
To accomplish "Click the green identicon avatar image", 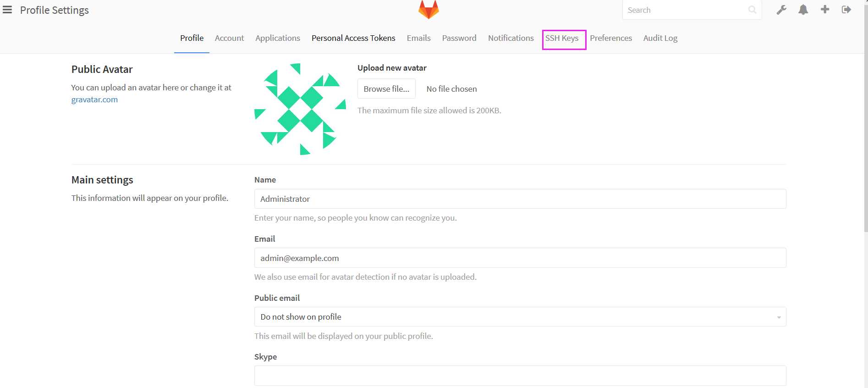I will (x=300, y=109).
